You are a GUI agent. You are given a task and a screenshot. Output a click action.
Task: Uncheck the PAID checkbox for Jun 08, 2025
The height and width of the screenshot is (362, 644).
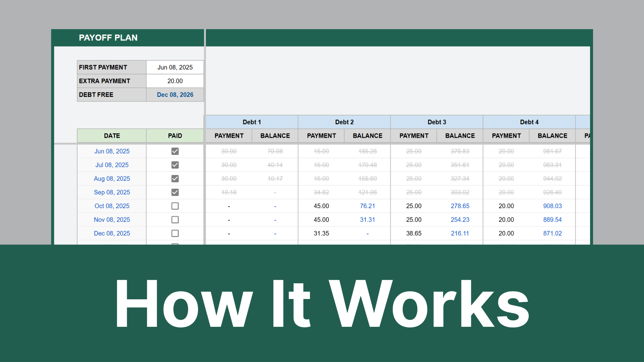click(x=175, y=151)
